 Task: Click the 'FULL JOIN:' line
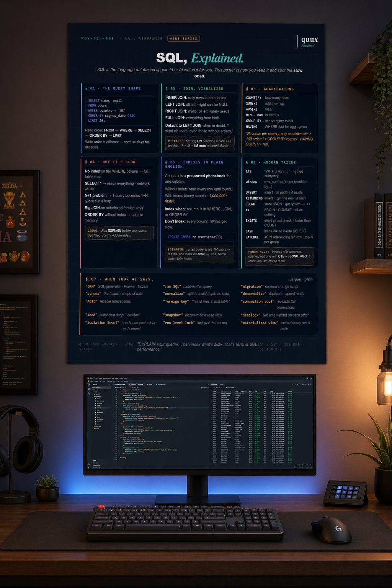[x=192, y=118]
